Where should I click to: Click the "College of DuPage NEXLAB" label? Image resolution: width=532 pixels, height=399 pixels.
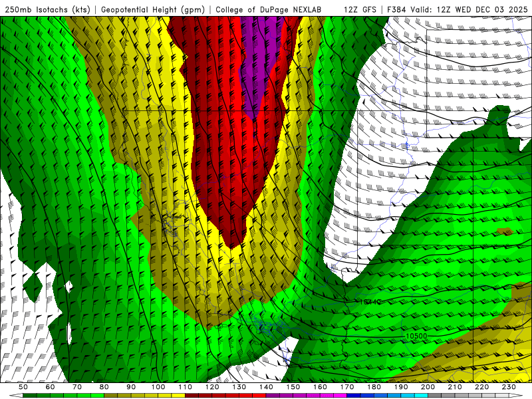269,9
